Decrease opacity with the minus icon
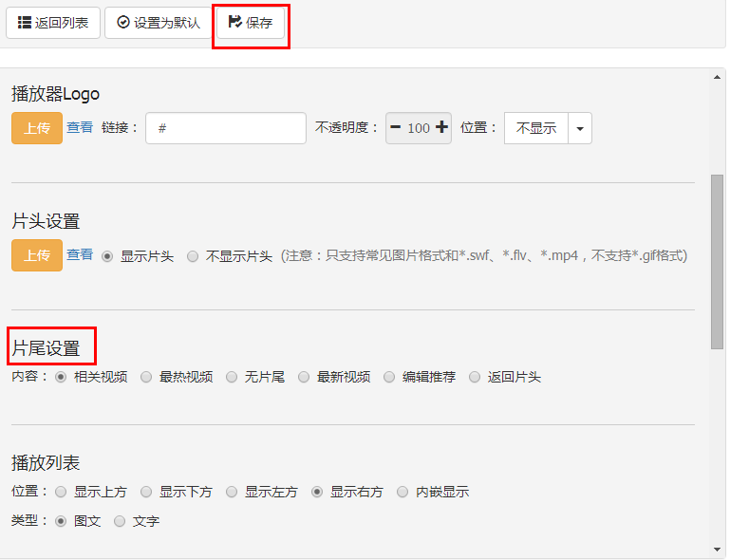This screenshot has height=560, width=730. click(396, 128)
